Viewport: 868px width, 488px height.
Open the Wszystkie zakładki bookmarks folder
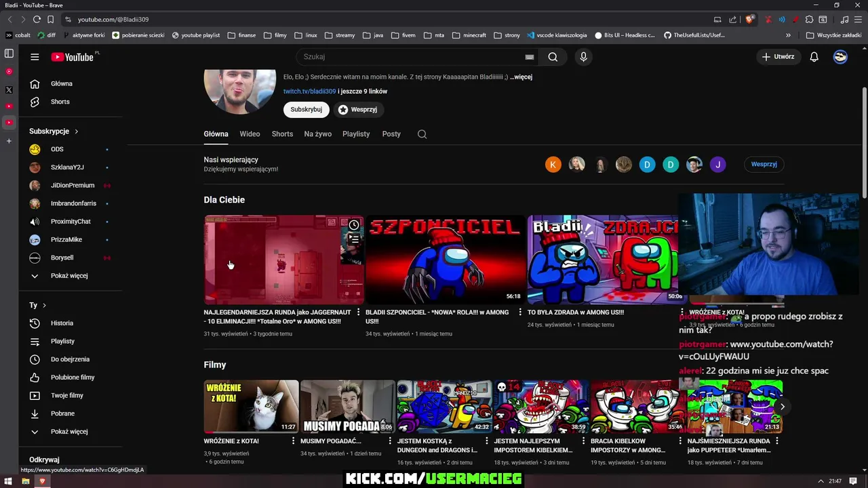click(833, 35)
